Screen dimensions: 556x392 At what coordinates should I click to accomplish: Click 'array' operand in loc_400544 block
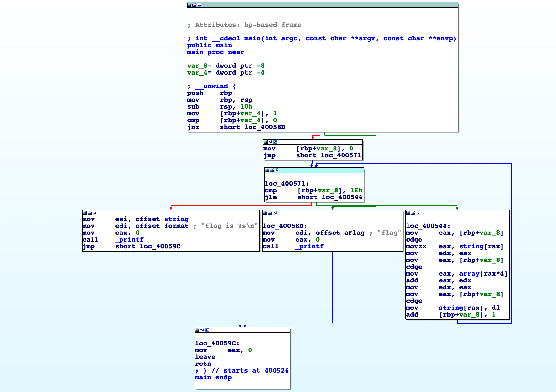pos(469,274)
